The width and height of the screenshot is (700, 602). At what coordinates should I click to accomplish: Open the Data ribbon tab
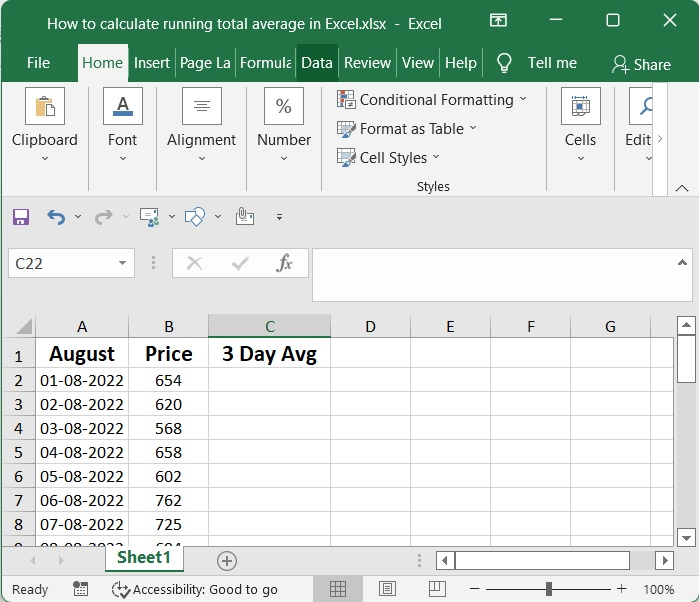click(x=316, y=63)
